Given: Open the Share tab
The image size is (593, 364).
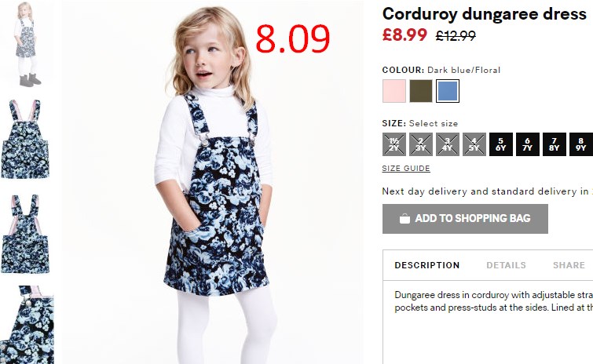Looking at the screenshot, I should pyautogui.click(x=569, y=265).
